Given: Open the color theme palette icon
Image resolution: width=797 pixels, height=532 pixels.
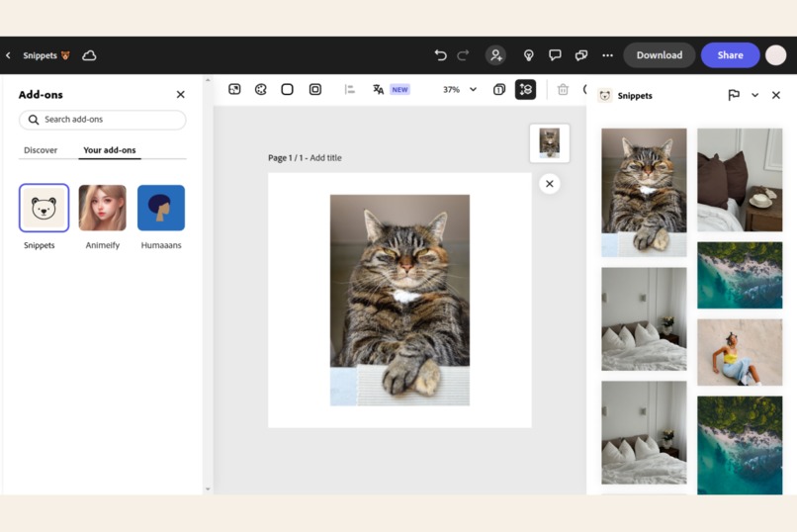Looking at the screenshot, I should (261, 89).
